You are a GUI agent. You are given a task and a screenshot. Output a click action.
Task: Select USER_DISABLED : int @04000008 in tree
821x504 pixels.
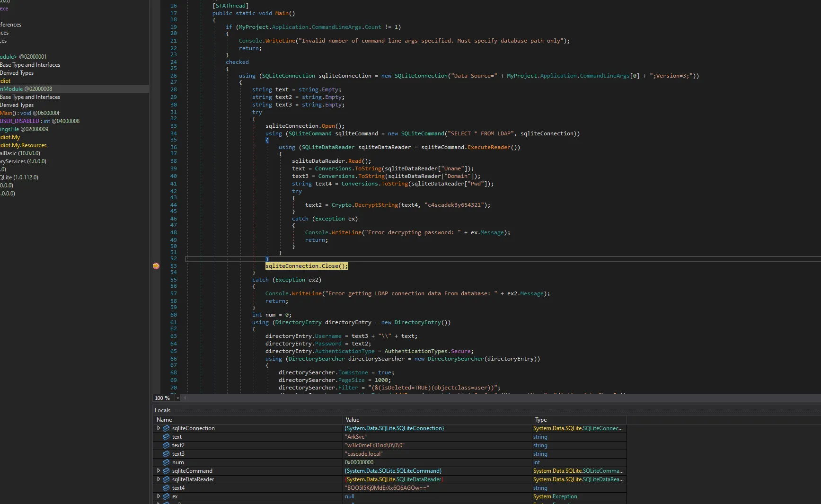click(x=40, y=121)
